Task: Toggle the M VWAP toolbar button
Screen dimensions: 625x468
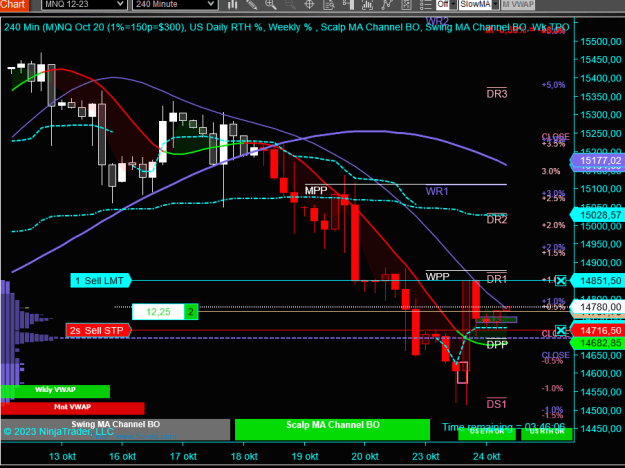Action: click(x=518, y=4)
